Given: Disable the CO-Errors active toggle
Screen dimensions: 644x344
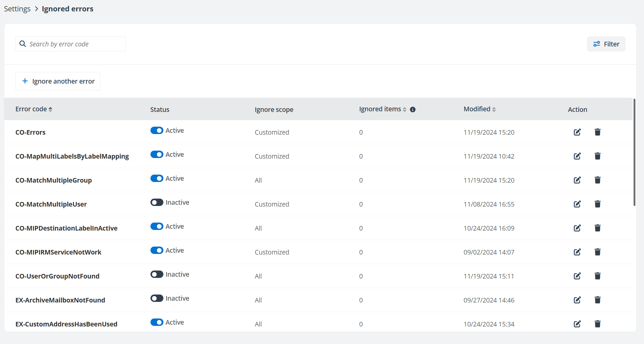Looking at the screenshot, I should click(157, 130).
